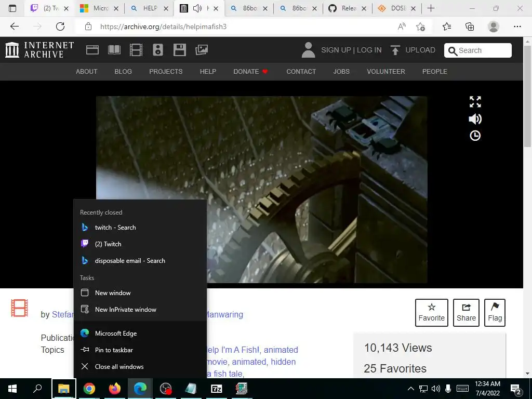This screenshot has height=399, width=532.
Task: Click the address bar URL
Action: (163, 26)
